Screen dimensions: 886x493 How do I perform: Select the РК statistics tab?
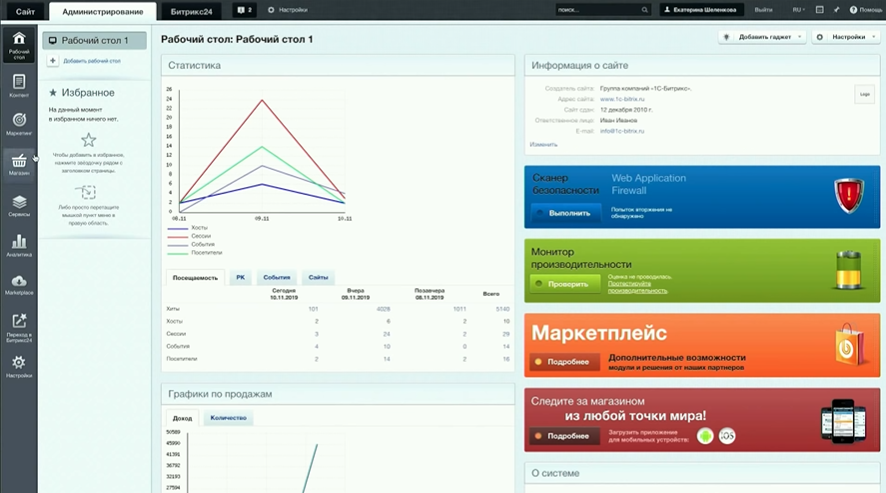[241, 277]
